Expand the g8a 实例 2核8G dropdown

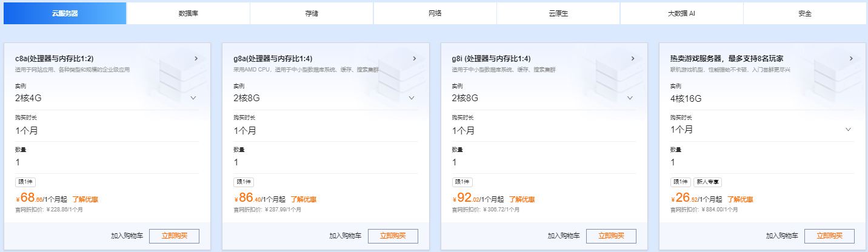(326, 98)
